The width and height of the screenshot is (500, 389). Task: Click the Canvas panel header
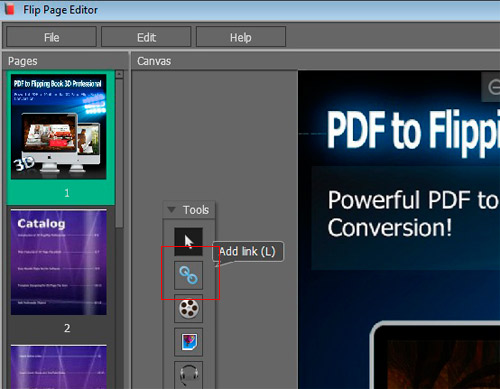coord(154,61)
